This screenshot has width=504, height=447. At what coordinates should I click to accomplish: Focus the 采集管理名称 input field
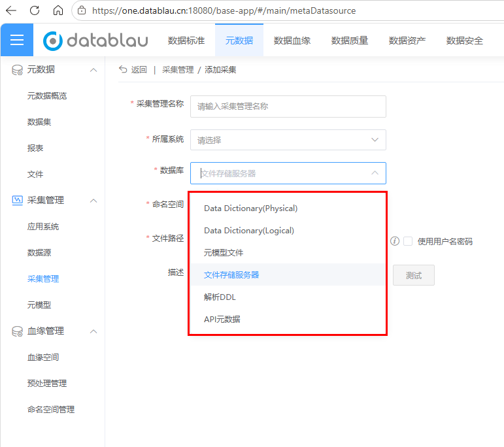(x=288, y=107)
